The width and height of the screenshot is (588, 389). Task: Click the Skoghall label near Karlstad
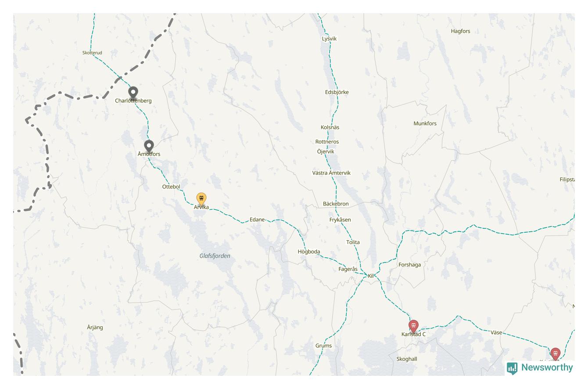407,359
